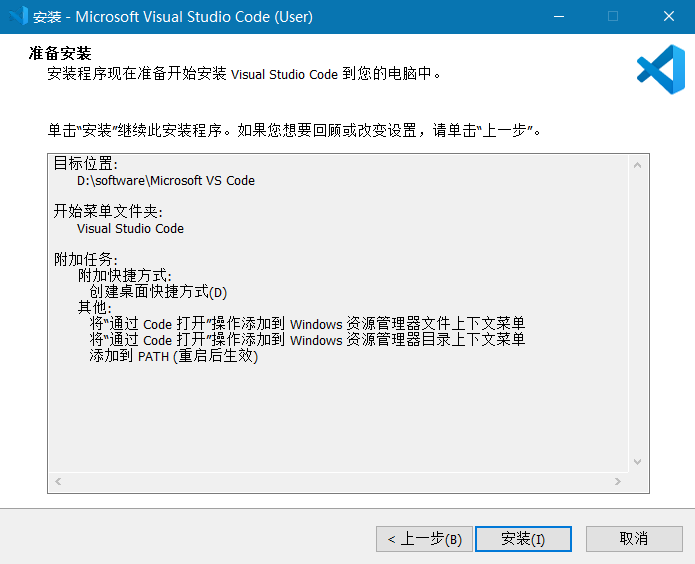Viewport: 695px width, 564px height.
Task: Click the 附加快捷方式: line
Action: tap(125, 275)
